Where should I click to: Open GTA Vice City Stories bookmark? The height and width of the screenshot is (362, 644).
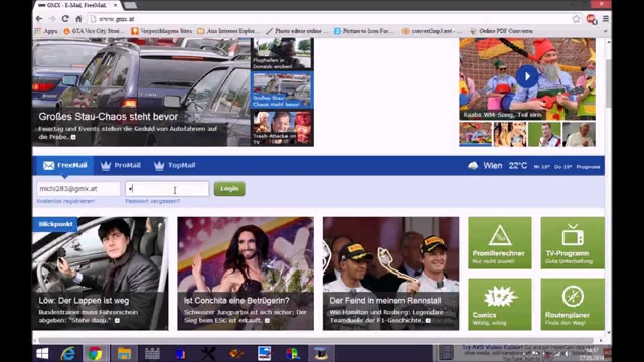click(x=94, y=31)
